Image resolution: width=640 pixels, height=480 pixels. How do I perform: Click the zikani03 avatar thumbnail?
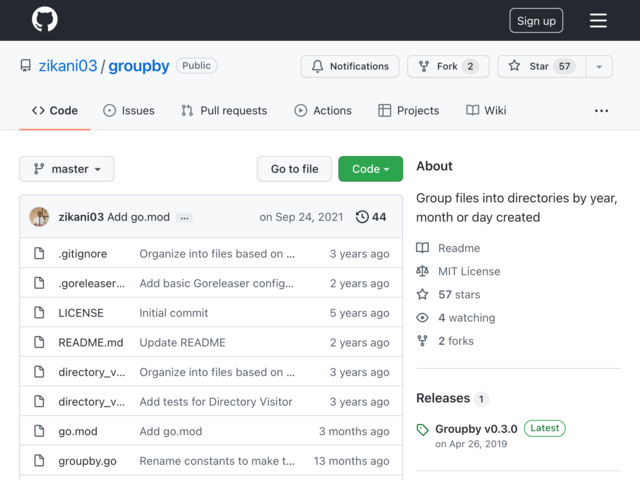39,217
